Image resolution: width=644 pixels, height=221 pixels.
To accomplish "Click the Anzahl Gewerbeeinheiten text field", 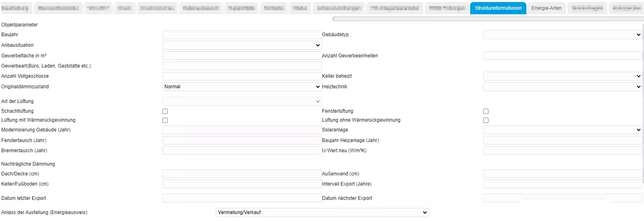I will (562, 56).
